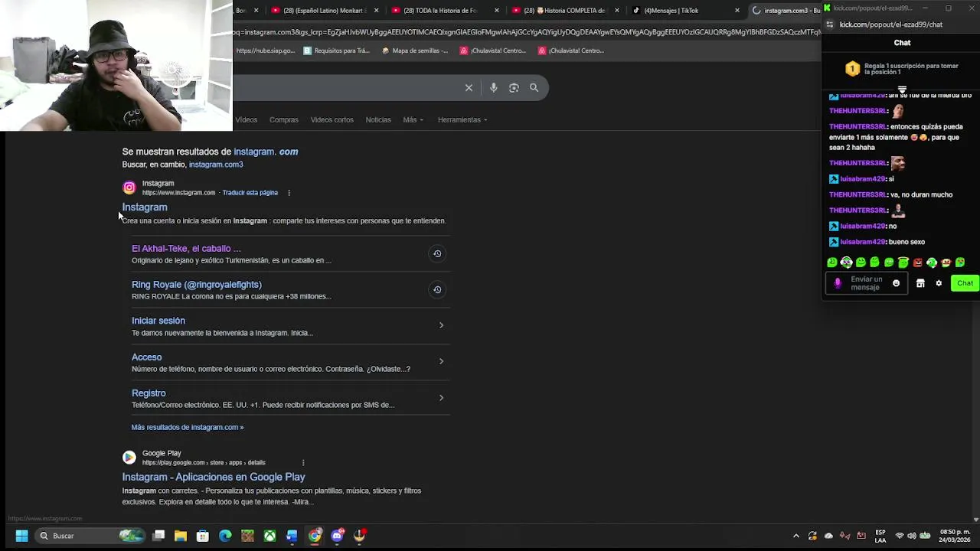980x551 pixels.
Task: Open Discord from the taskbar
Action: (x=337, y=536)
